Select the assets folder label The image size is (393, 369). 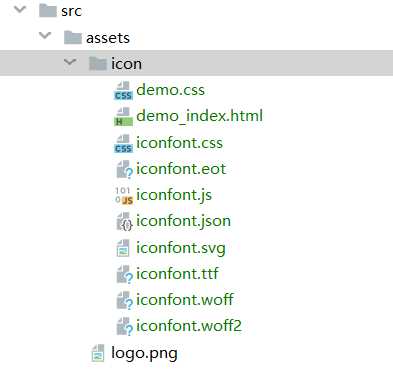tap(108, 38)
